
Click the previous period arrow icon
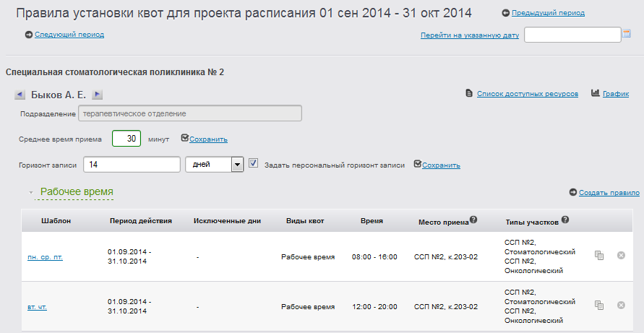506,13
